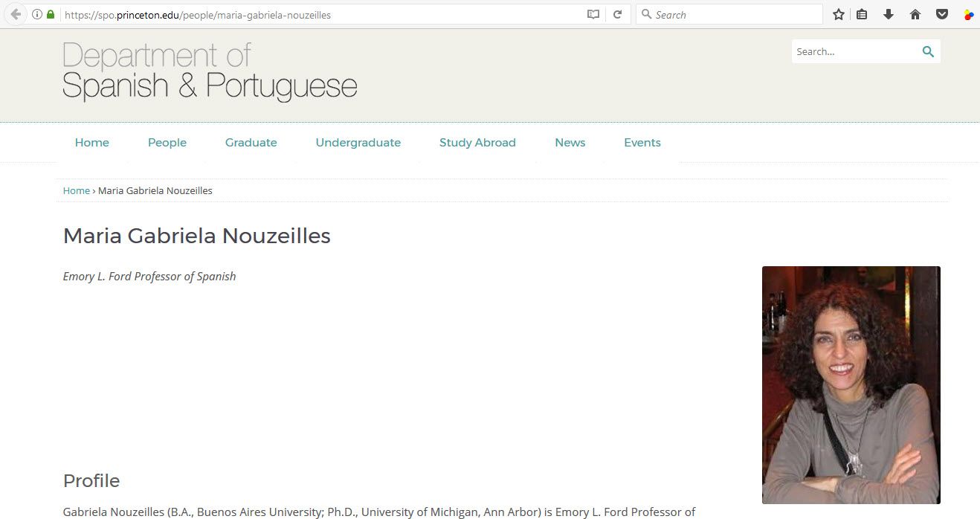This screenshot has height=519, width=980.
Task: Focus the site Search... input field
Action: coord(855,51)
